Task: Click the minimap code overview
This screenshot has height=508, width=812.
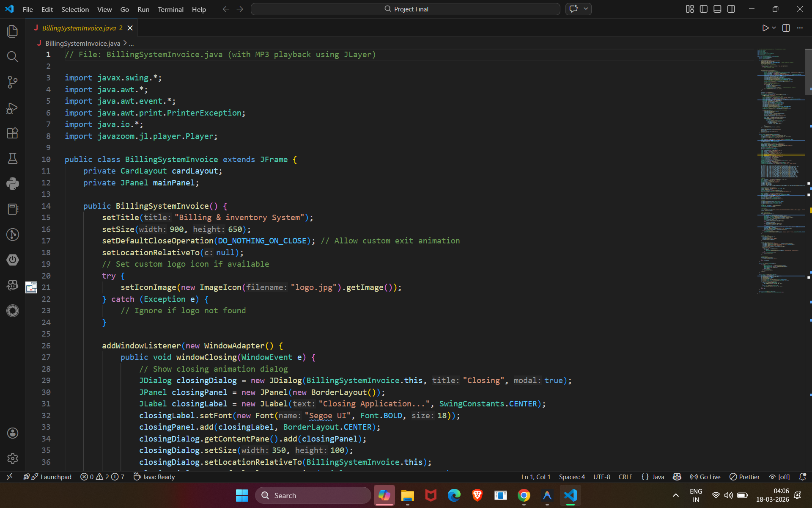Action: tap(781, 169)
